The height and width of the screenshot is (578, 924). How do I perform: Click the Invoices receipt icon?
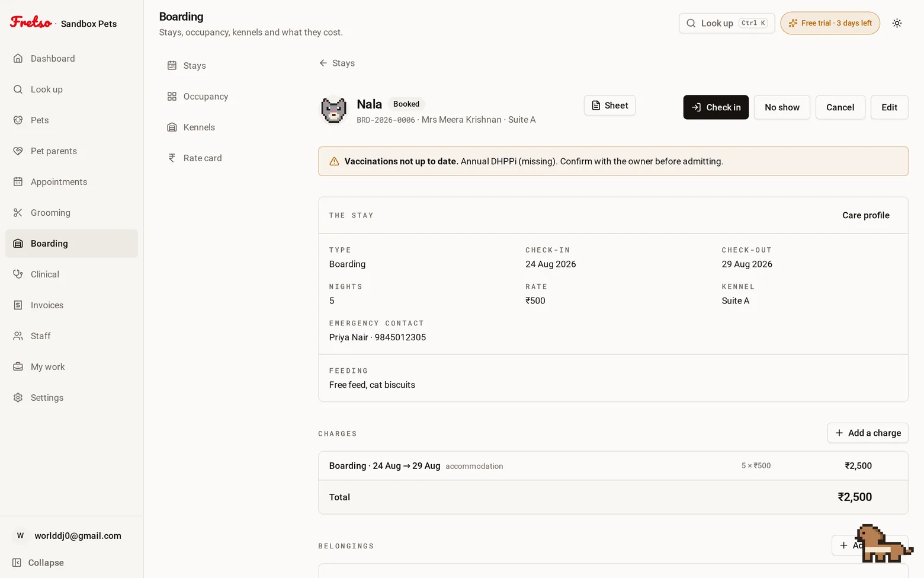pyautogui.click(x=18, y=305)
